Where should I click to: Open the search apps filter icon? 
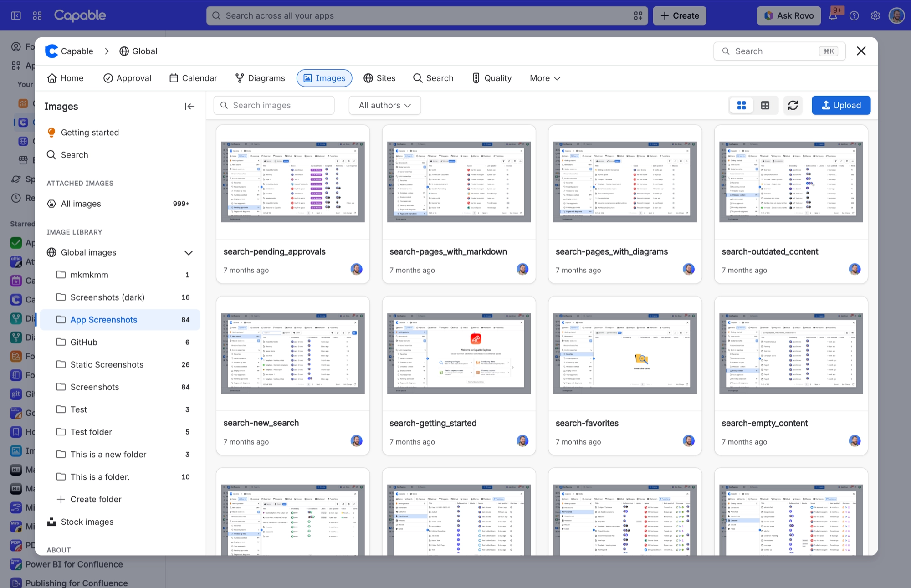[638, 16]
